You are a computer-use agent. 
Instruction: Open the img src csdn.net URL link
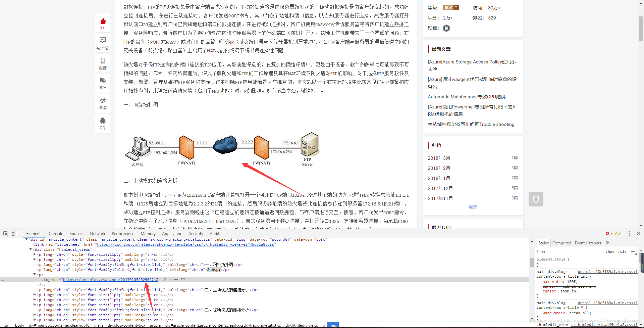click(110, 280)
